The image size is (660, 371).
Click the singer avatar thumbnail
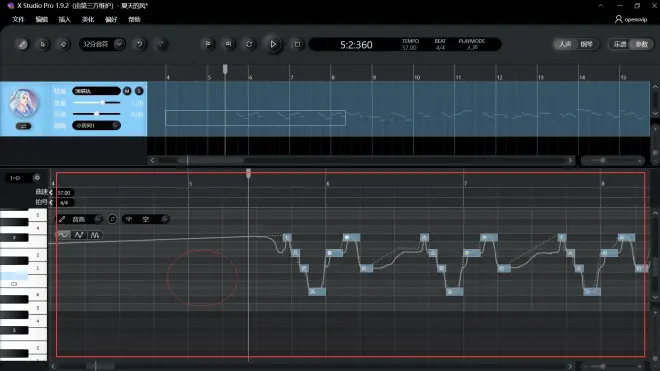24,102
